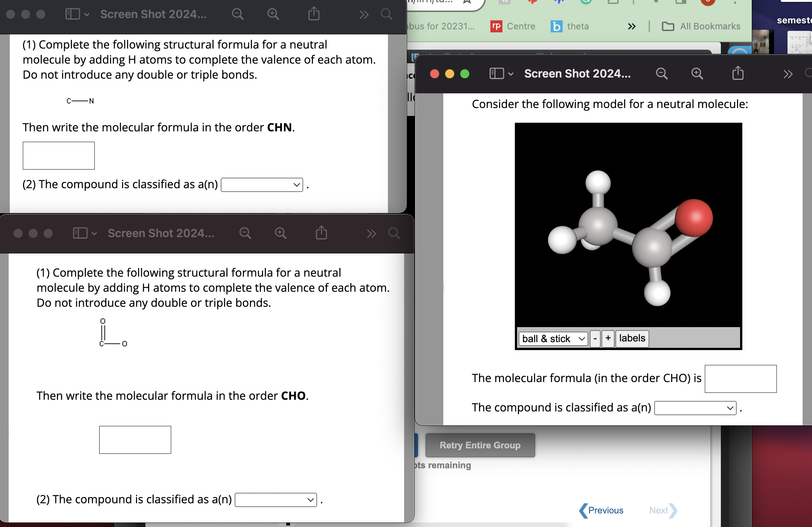Screen dimensions: 812x527
Task: Click the Retry Entire Group button
Action: tap(480, 445)
